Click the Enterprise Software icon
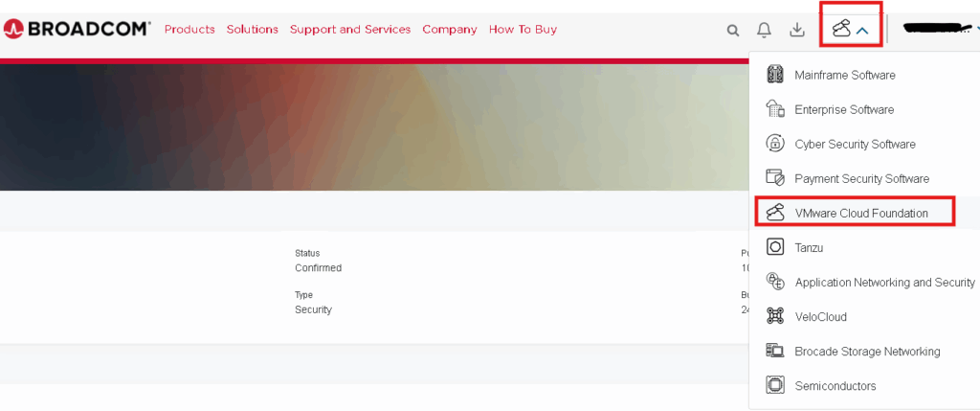 pyautogui.click(x=775, y=109)
